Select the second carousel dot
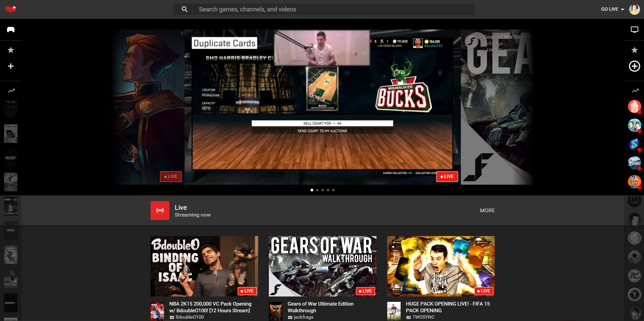 click(317, 190)
